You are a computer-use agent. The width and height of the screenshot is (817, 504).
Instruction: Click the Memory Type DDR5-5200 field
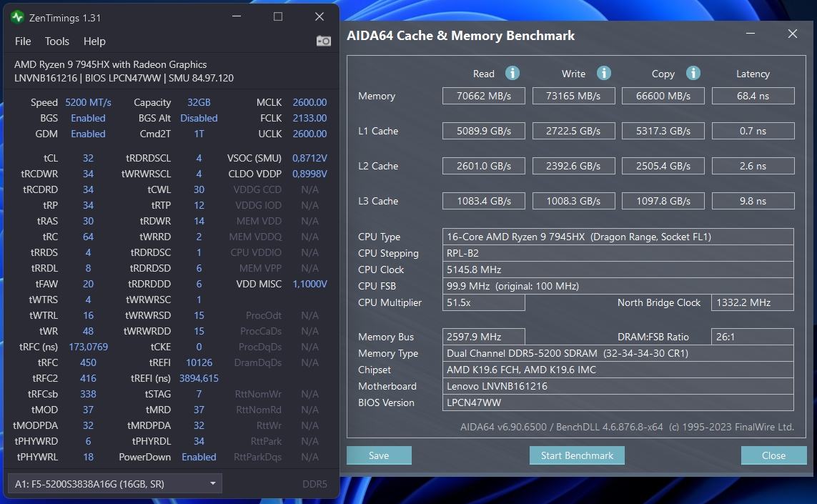618,353
